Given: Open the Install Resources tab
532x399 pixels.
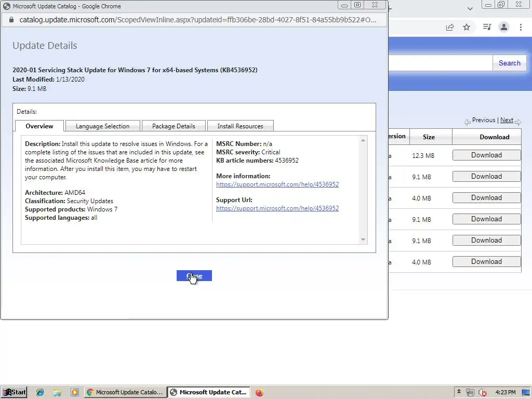Looking at the screenshot, I should click(x=240, y=126).
